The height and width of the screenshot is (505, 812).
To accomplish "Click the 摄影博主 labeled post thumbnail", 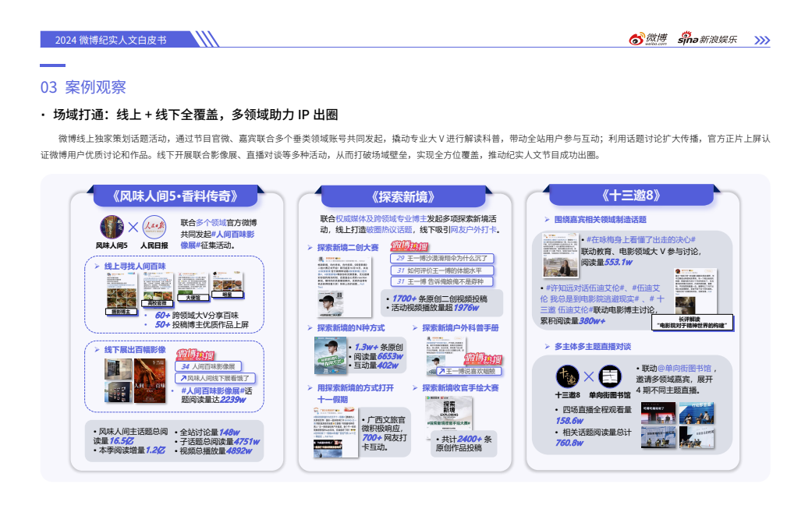I will [x=121, y=295].
